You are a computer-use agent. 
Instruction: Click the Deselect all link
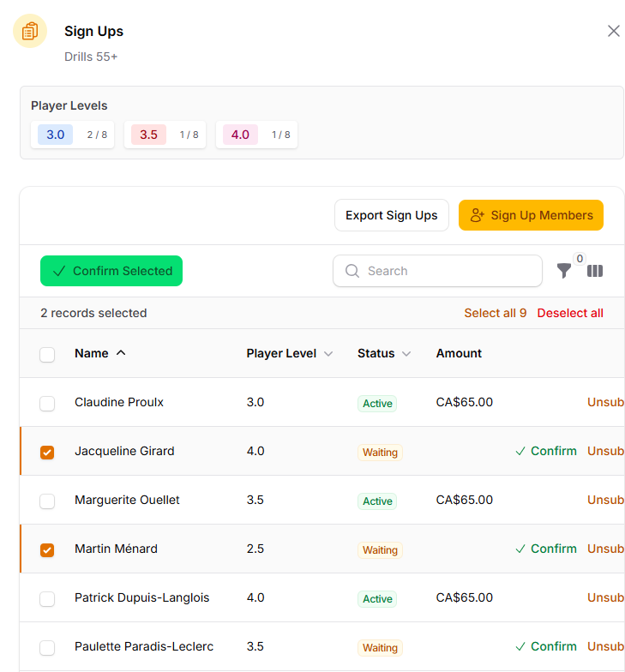click(x=570, y=313)
